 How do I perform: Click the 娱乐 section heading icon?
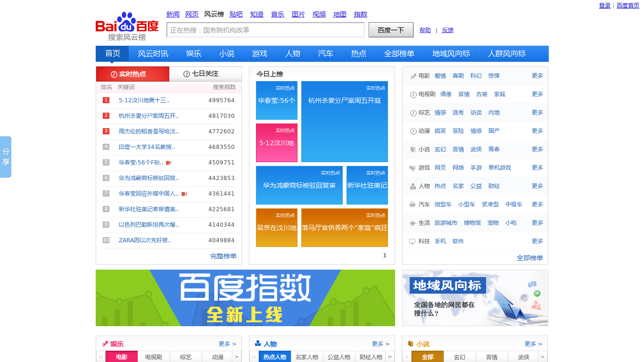(x=105, y=344)
